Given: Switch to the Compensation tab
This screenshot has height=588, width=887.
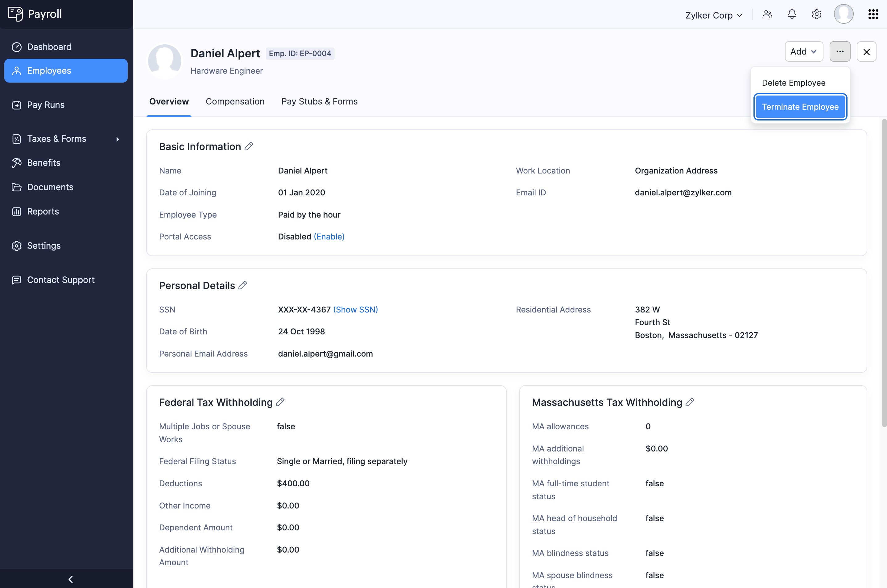Looking at the screenshot, I should point(235,102).
